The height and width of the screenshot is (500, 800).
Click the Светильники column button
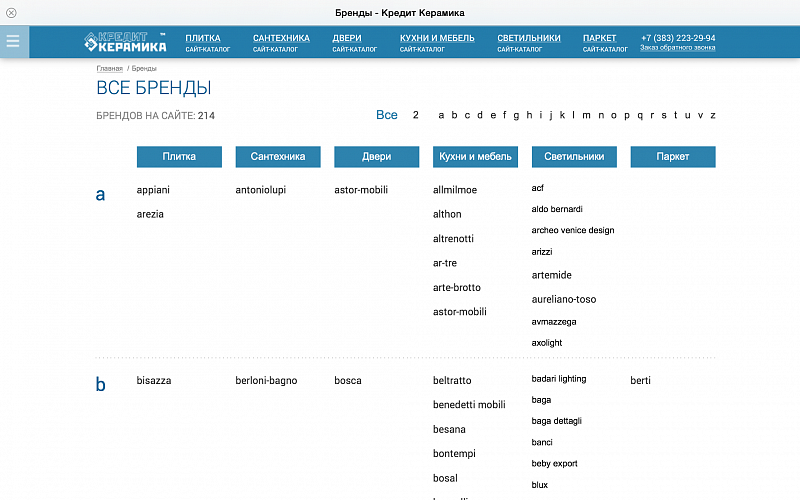[574, 157]
